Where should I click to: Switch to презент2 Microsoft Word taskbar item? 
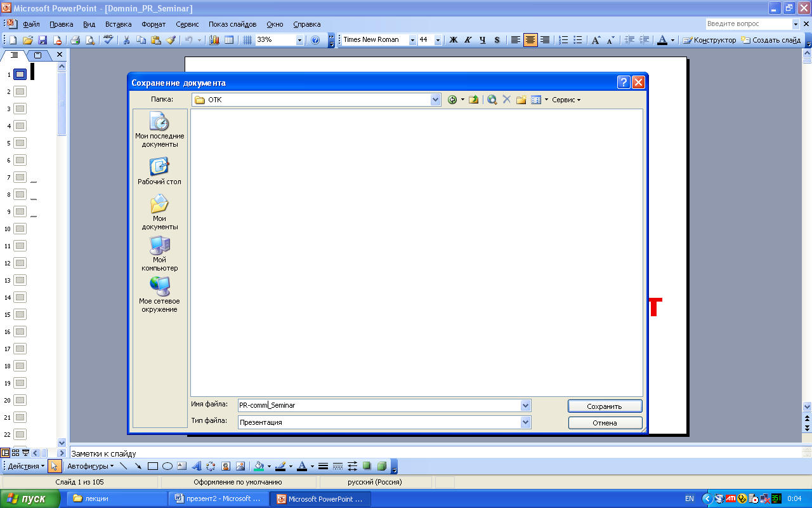pos(219,499)
